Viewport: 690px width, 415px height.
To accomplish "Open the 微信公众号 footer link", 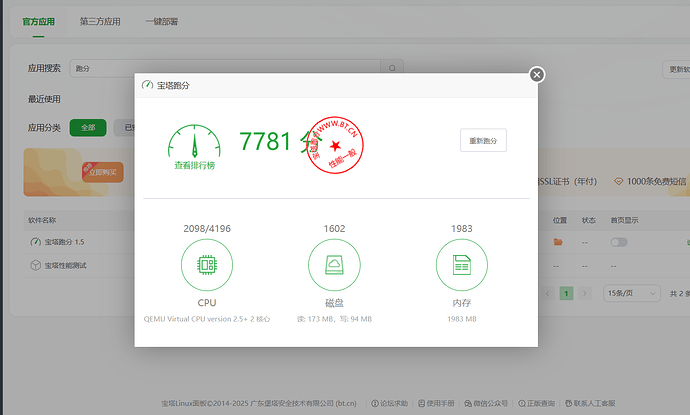I will pos(486,403).
